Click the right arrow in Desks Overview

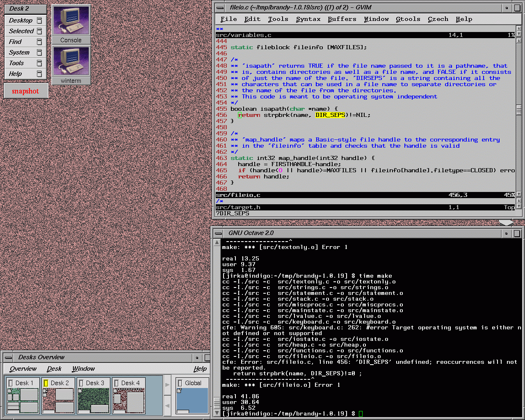(167, 385)
